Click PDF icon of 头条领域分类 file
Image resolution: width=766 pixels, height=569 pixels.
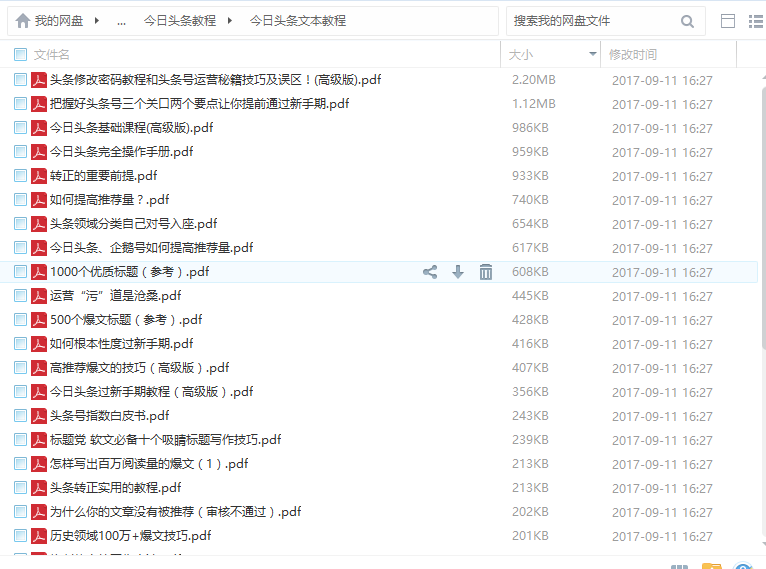(x=39, y=224)
